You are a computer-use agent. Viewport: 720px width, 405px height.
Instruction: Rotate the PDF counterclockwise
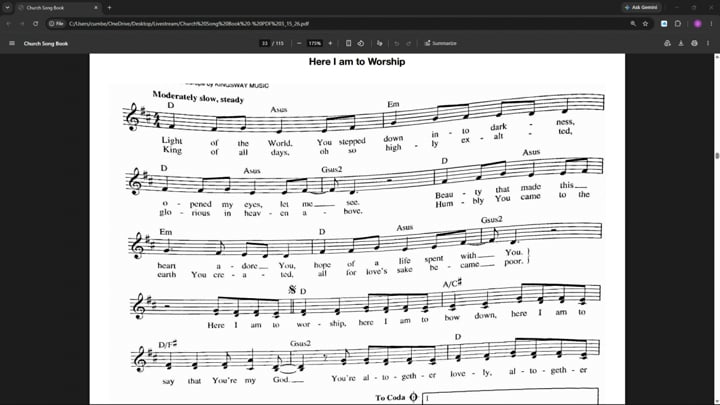click(361, 43)
